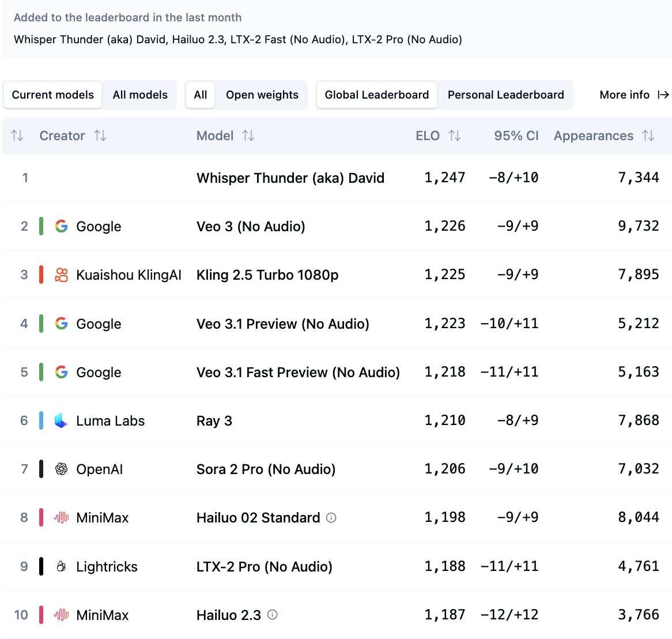Select the Global Leaderboard tab
Image resolution: width=672 pixels, height=639 pixels.
[x=376, y=95]
